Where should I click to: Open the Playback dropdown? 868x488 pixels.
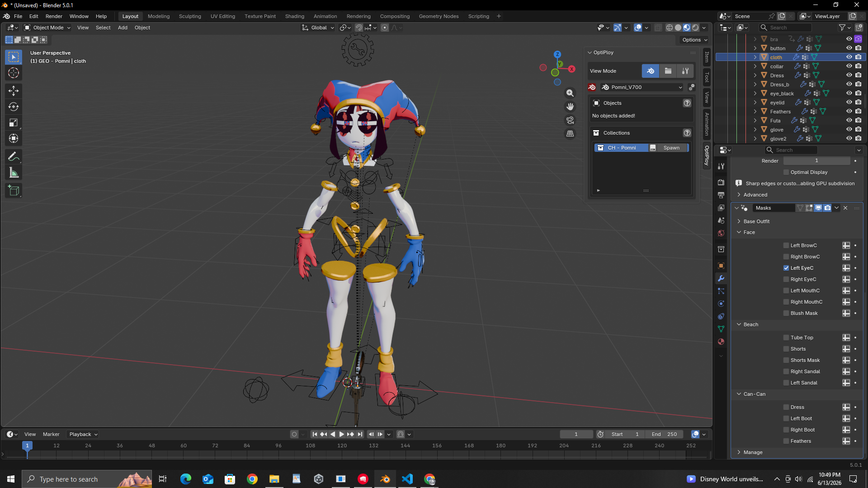tap(83, 434)
